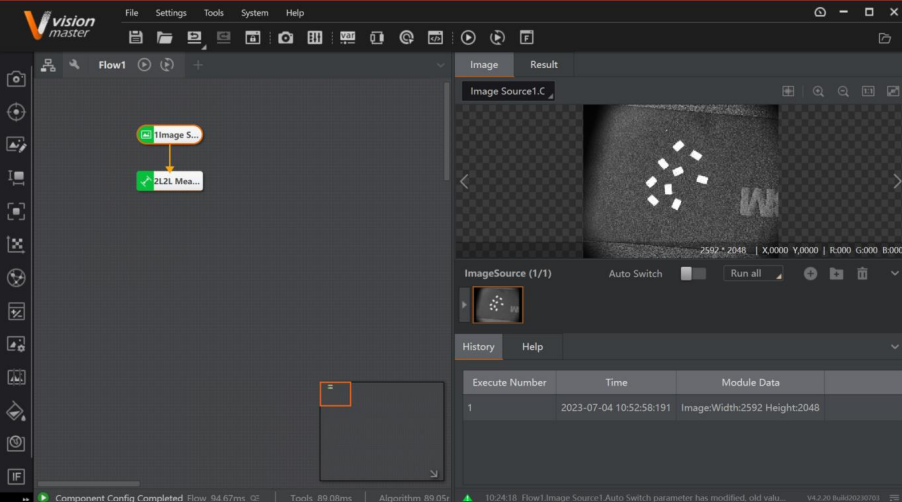The image size is (902, 502).
Task: Zoom out on the image view
Action: pyautogui.click(x=843, y=91)
